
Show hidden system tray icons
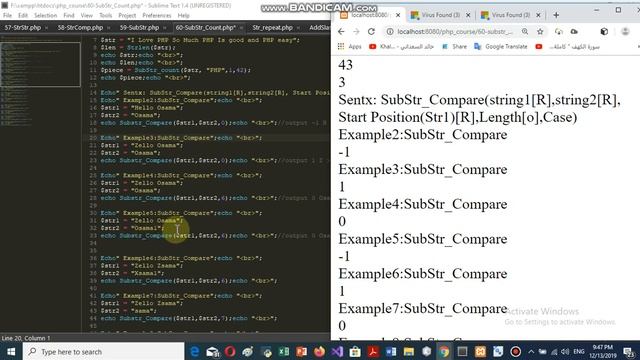pyautogui.click(x=531, y=351)
